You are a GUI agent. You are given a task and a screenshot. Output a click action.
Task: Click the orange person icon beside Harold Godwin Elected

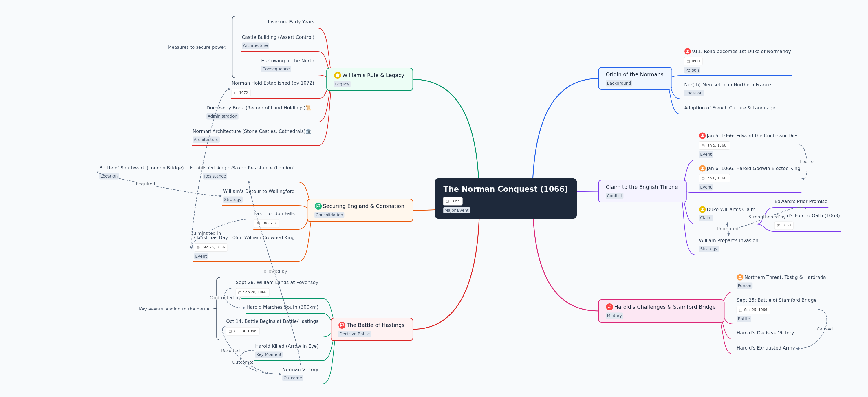click(x=702, y=168)
